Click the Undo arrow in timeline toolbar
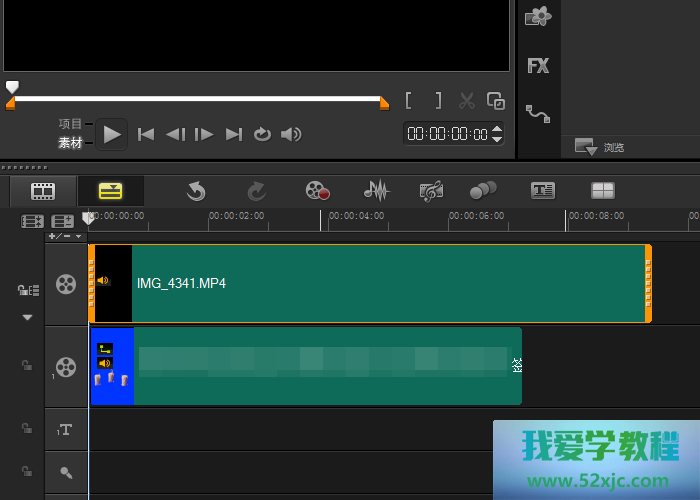 (196, 190)
